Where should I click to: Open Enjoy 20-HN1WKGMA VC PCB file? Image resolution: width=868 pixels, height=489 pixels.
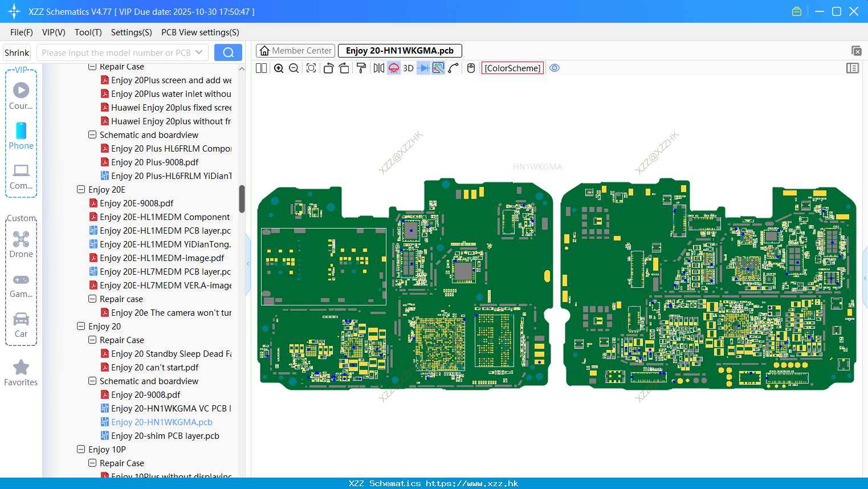click(x=171, y=409)
